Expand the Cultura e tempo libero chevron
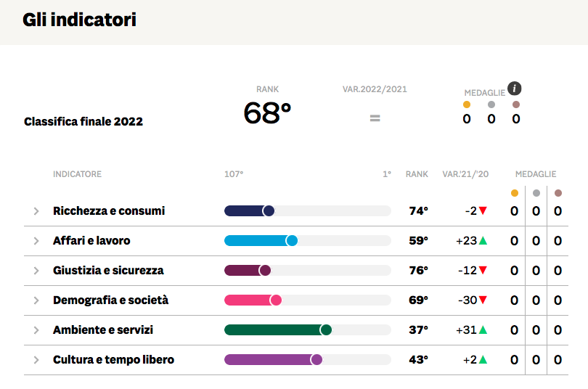This screenshot has height=389, width=588. [36, 360]
